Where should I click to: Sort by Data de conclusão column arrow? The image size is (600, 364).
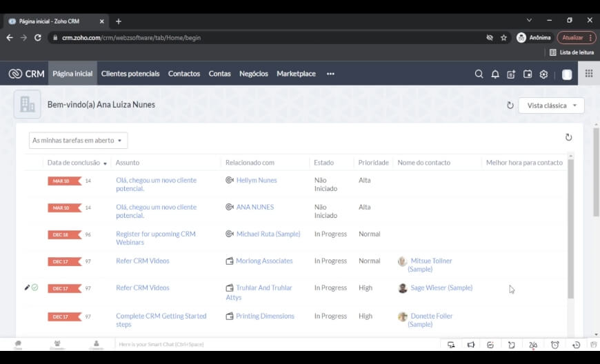coord(106,163)
